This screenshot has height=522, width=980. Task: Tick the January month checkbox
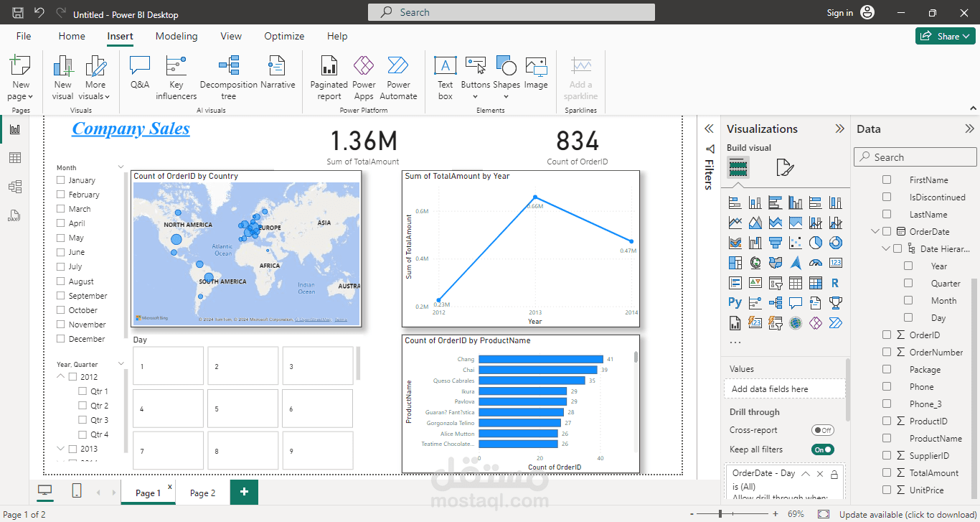click(61, 180)
